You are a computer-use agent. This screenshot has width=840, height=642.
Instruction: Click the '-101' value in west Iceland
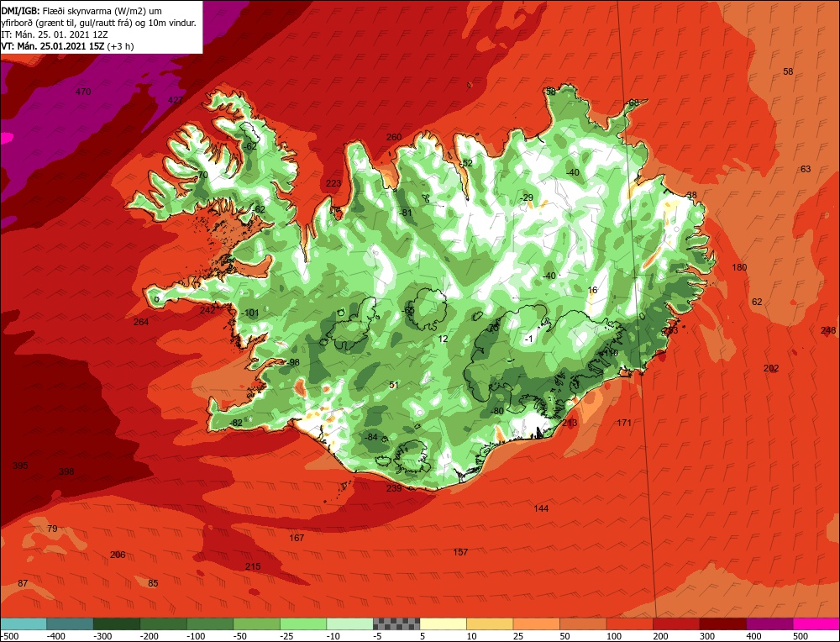point(250,313)
